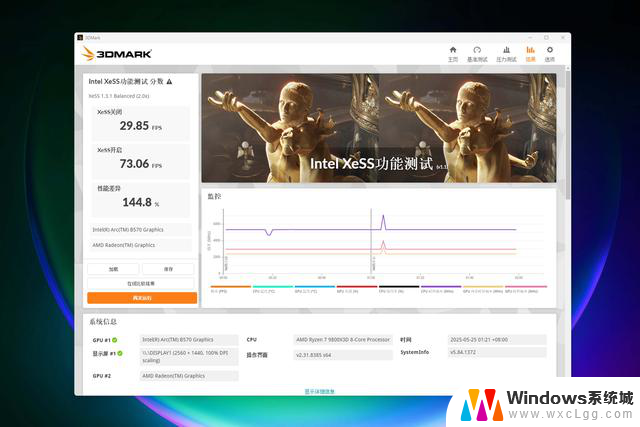Click the purple spike on the monitoring chart

pyautogui.click(x=383, y=221)
